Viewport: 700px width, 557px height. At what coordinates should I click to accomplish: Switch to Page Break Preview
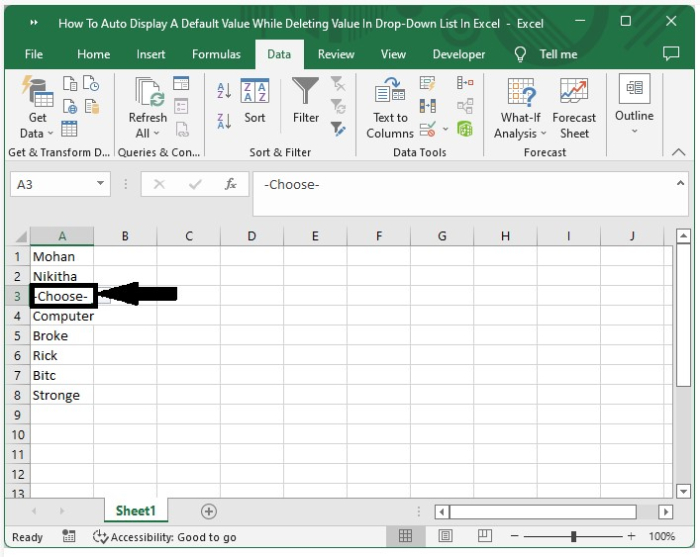tap(484, 536)
